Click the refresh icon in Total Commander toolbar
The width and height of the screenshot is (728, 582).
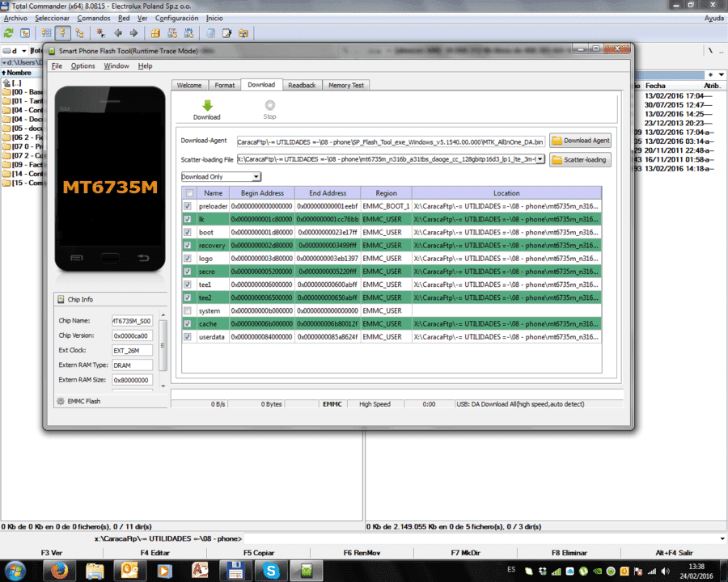point(8,33)
